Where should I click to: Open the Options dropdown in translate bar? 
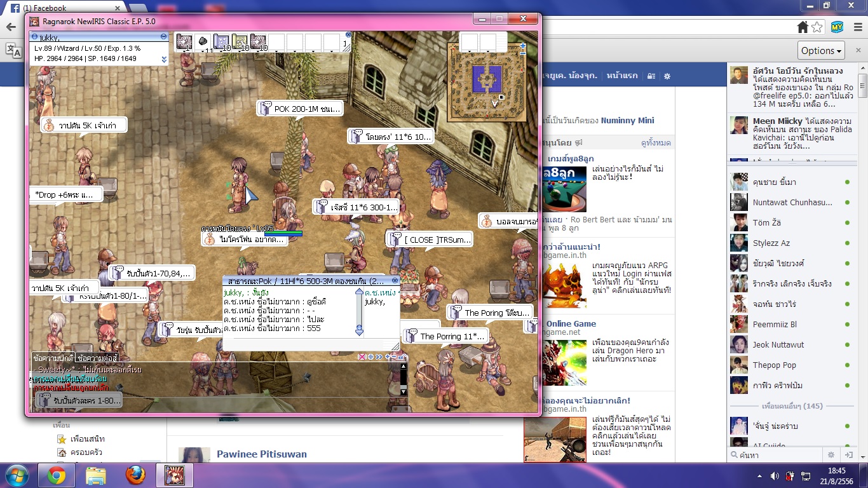click(x=822, y=51)
